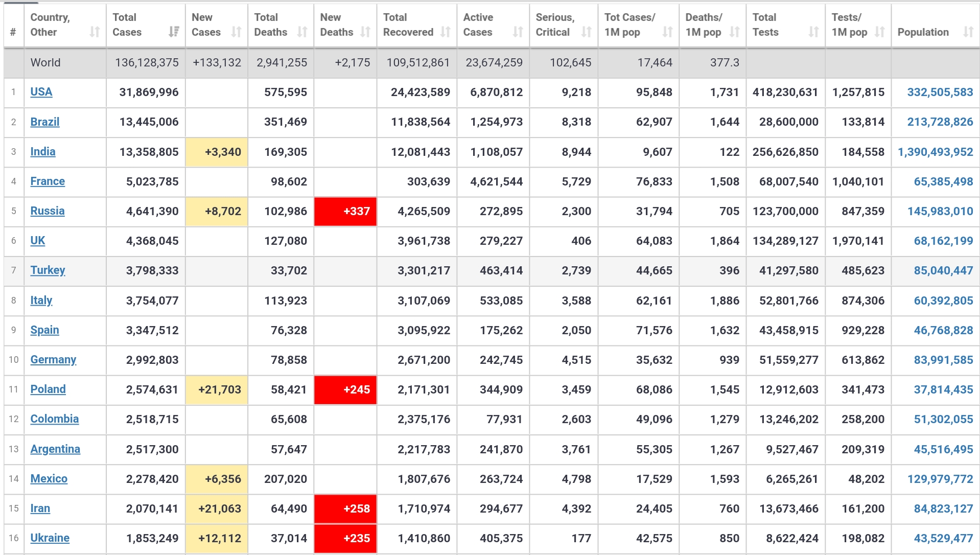This screenshot has width=980, height=555.
Task: Open Ukraine population link 43,529,477
Action: point(944,538)
